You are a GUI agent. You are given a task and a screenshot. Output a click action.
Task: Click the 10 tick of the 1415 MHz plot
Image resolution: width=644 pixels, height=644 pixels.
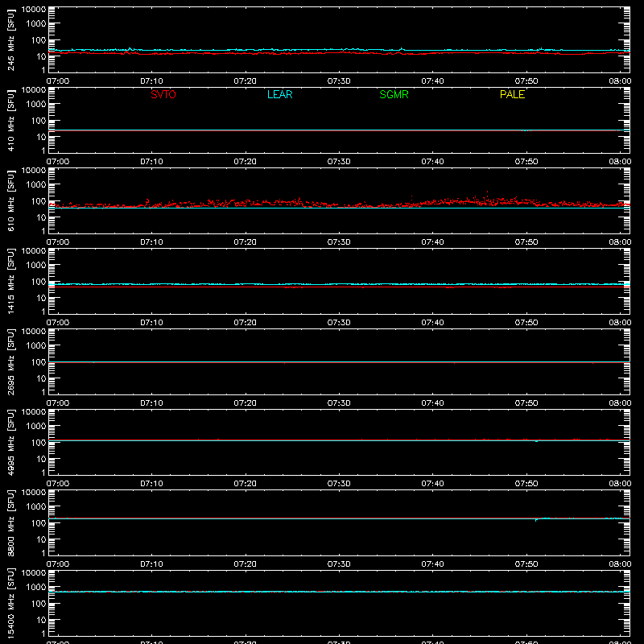41,298
